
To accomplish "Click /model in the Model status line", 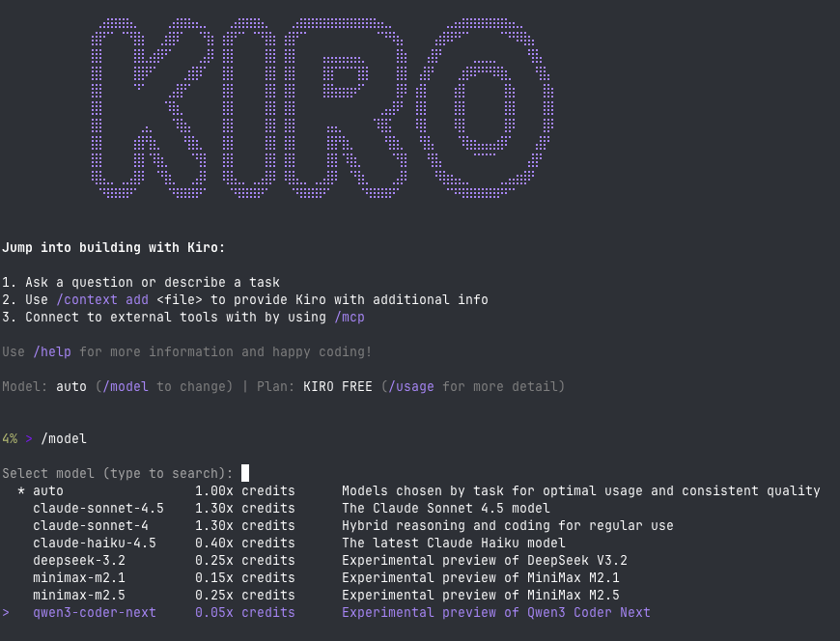I will [126, 387].
